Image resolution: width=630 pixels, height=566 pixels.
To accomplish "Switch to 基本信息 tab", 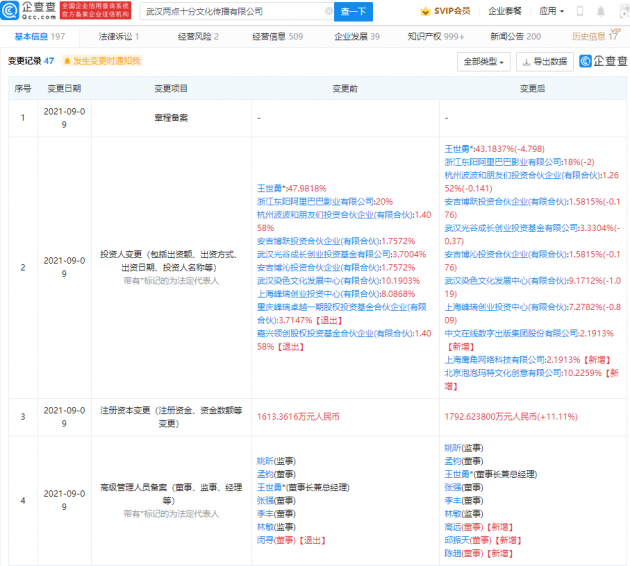I will (x=40, y=37).
